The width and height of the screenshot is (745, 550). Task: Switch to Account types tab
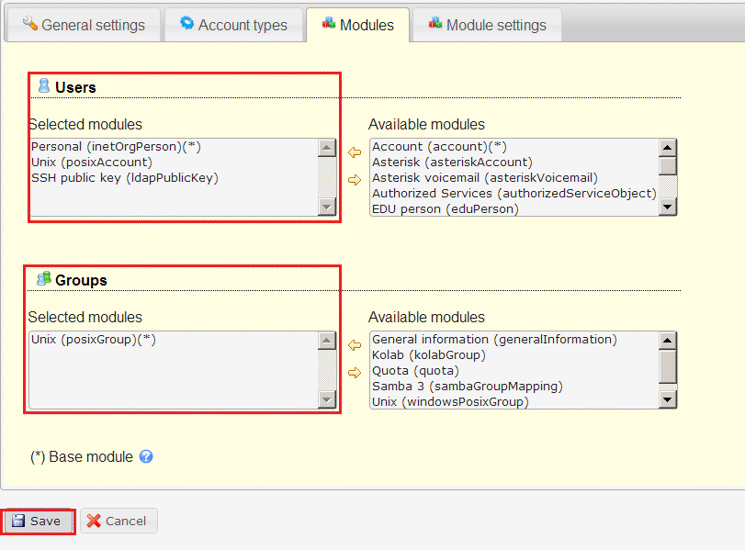click(x=234, y=25)
